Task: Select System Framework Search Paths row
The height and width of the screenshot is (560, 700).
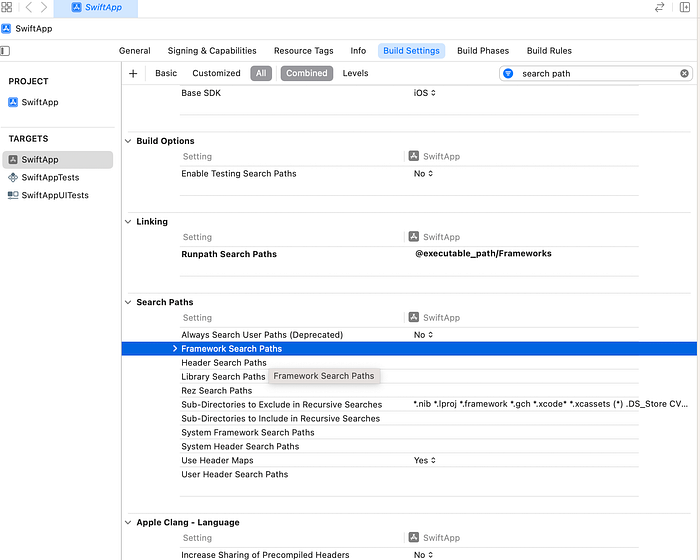Action: (x=248, y=432)
